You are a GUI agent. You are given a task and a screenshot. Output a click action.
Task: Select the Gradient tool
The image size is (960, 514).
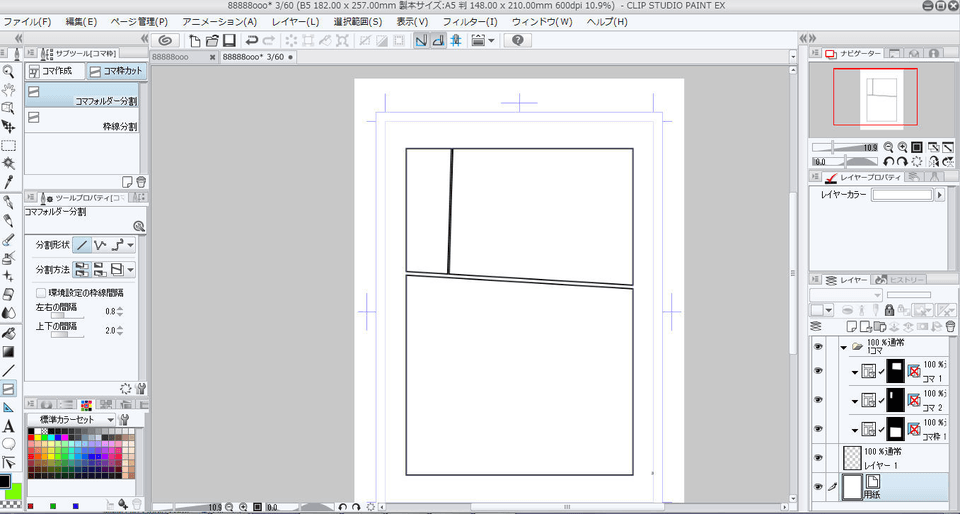[8, 351]
